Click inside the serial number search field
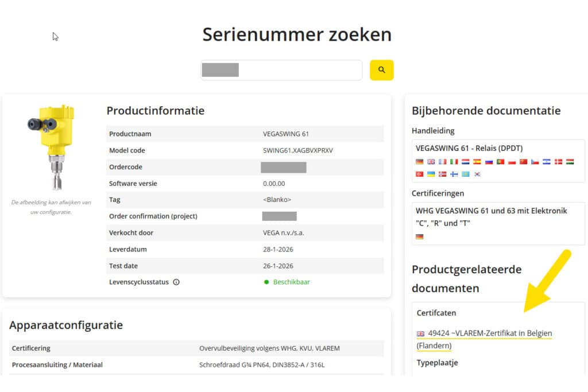 tap(281, 69)
